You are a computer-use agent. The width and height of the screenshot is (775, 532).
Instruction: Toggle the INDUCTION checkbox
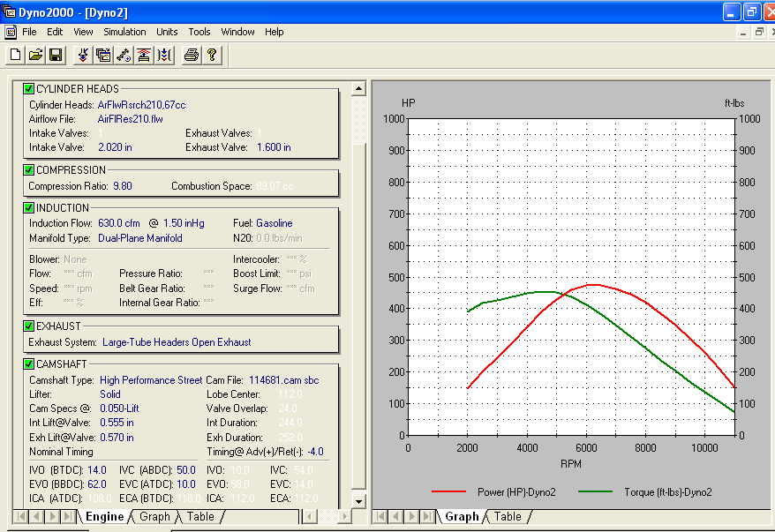(29, 208)
